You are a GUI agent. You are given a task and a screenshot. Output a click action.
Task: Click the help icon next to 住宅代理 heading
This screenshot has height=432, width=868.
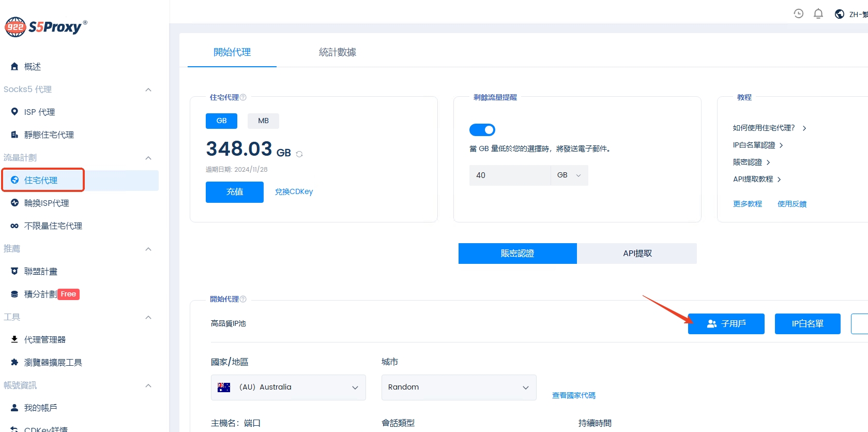pos(243,97)
